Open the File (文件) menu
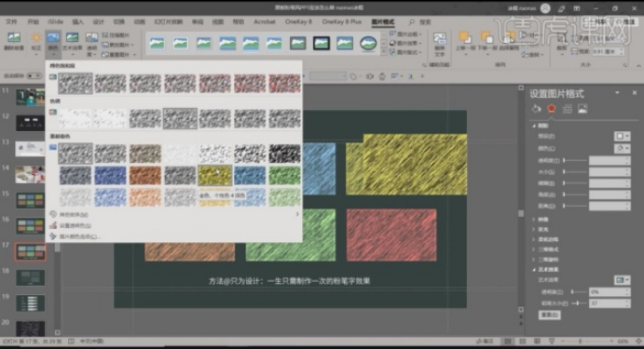The height and width of the screenshot is (349, 644). (x=11, y=21)
